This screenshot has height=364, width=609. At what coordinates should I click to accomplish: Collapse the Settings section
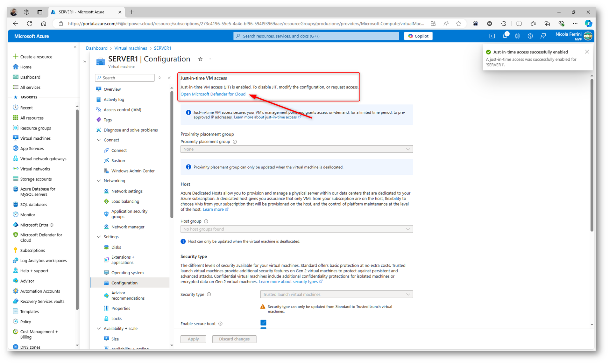(99, 237)
